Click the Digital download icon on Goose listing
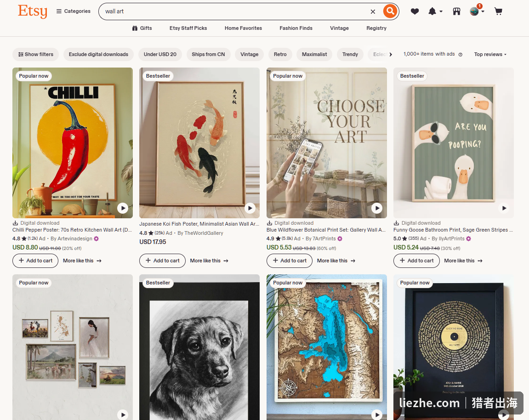 click(397, 223)
